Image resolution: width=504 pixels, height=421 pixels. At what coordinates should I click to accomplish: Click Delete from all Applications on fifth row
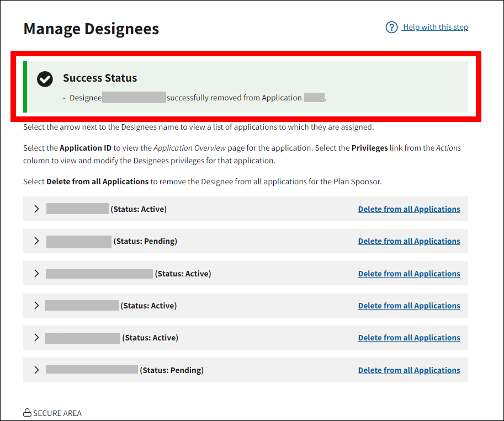click(408, 338)
